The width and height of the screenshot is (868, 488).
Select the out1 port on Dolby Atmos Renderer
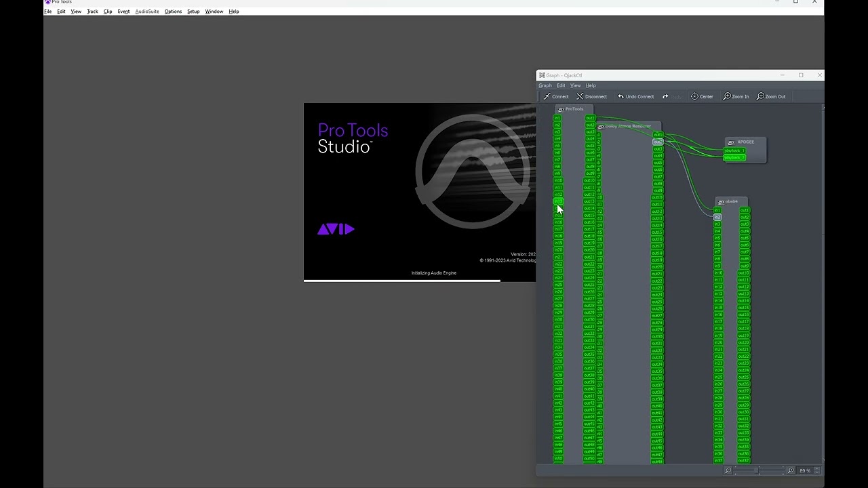[657, 135]
